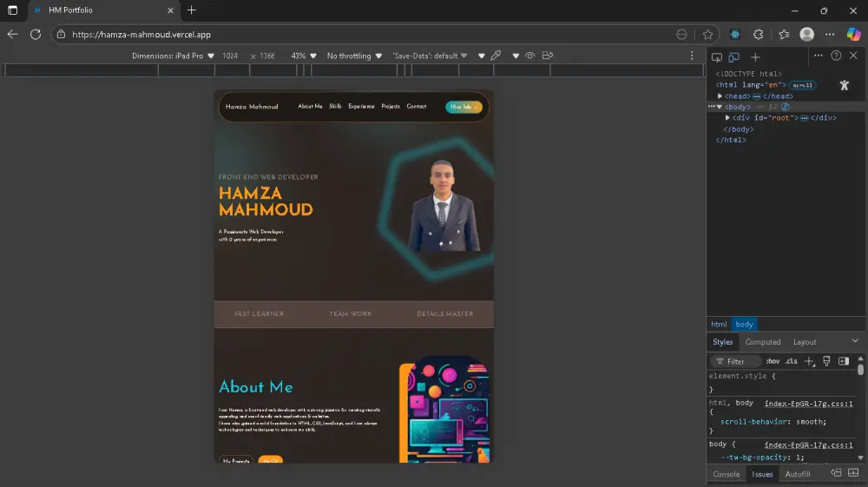Viewport: 868px width, 487px height.
Task: Select the body breadcrumb
Action: [x=744, y=325]
